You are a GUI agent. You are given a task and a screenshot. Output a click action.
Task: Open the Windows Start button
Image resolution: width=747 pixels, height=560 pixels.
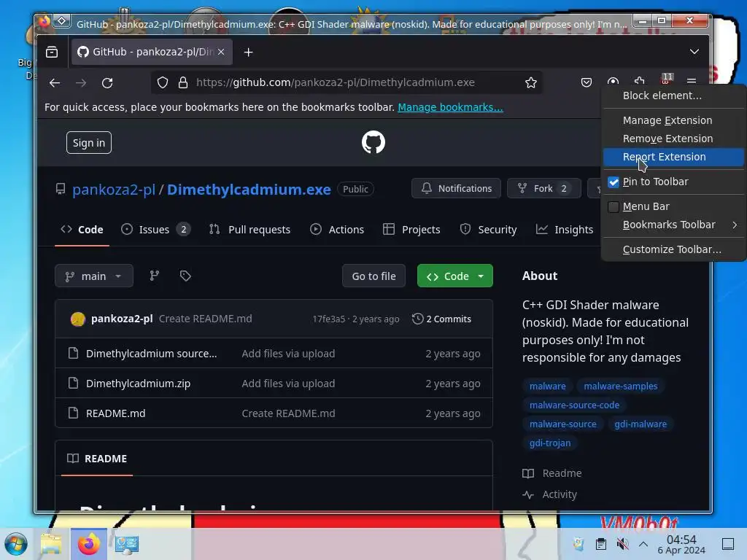point(16,544)
